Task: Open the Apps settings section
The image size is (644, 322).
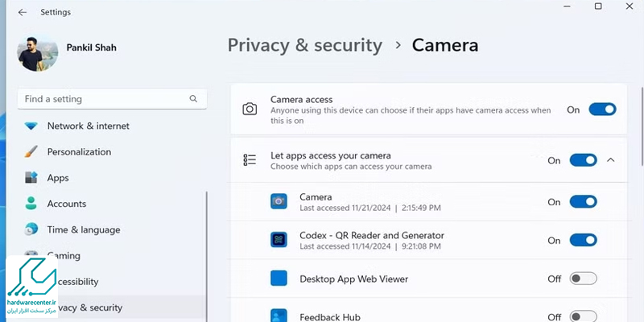Action: click(58, 178)
